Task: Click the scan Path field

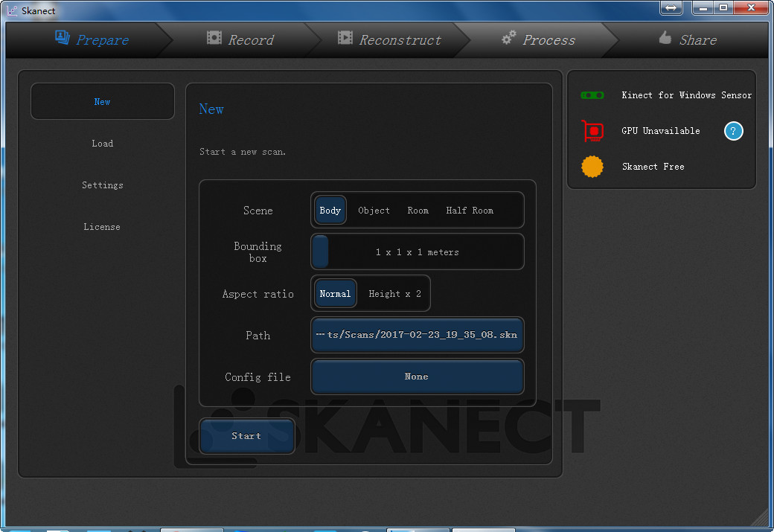Action: coord(417,335)
